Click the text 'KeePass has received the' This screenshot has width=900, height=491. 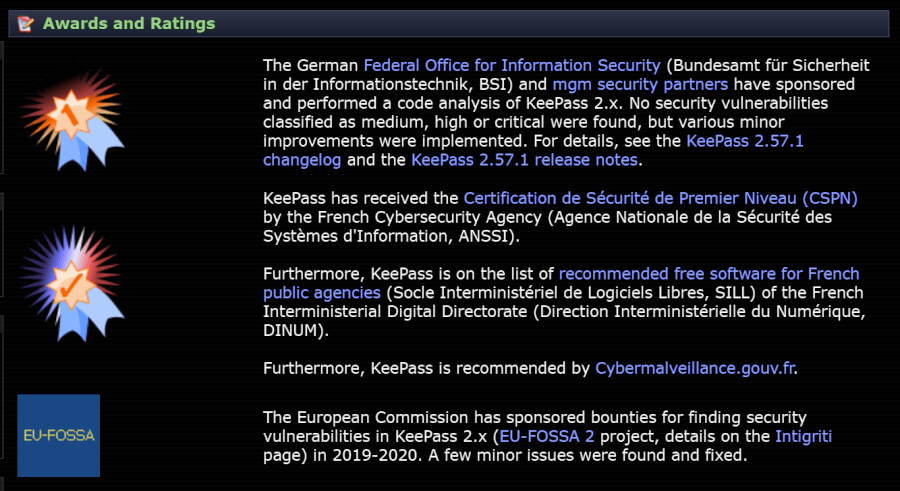360,198
